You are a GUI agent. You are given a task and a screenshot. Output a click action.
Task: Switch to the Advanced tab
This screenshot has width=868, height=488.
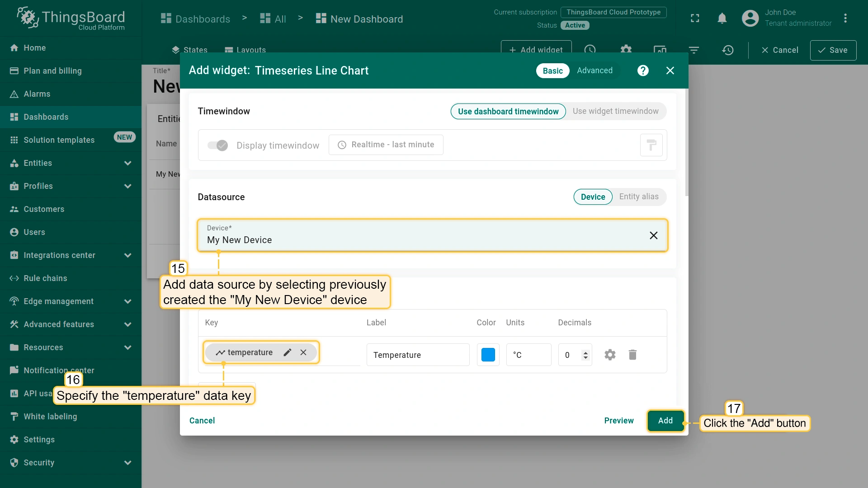[x=594, y=70]
